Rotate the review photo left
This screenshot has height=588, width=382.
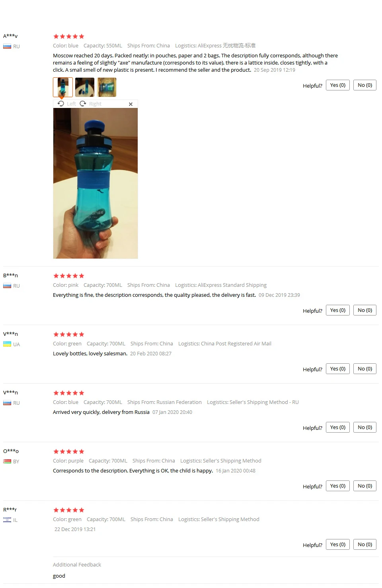(x=67, y=104)
